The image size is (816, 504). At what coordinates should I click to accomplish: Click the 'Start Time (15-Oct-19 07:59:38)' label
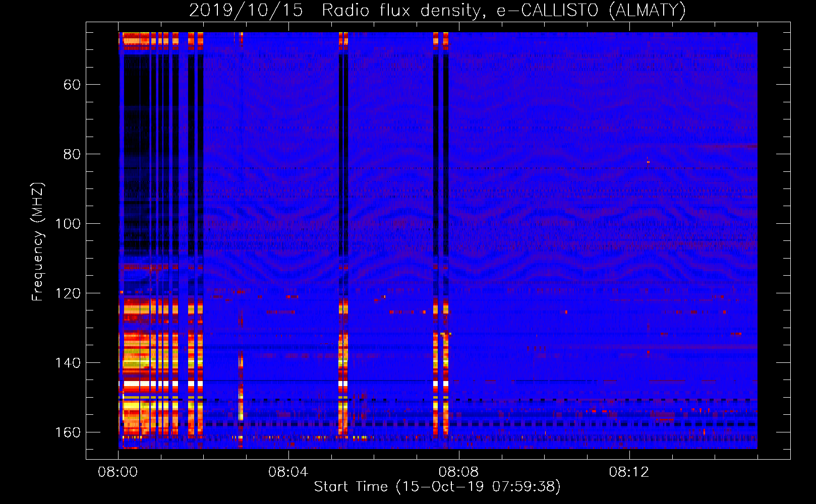pyautogui.click(x=437, y=487)
